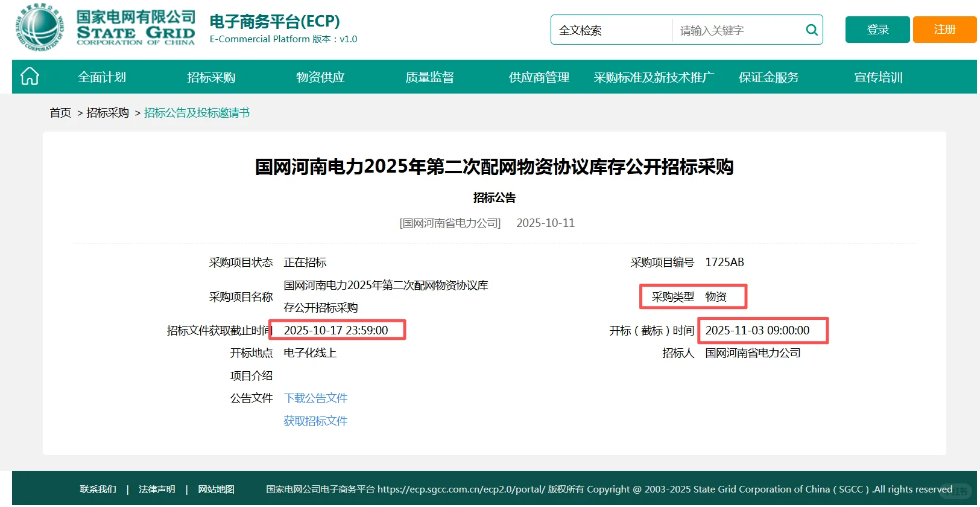
Task: Click 电子商务平台(ECP) platform title
Action: [274, 22]
